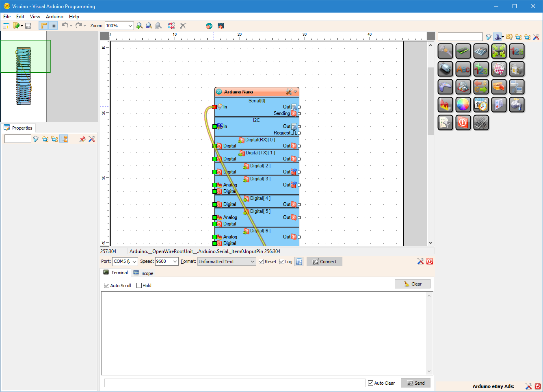543x392 pixels.
Task: Open the 7-segment Displays component category
Action: point(481,123)
